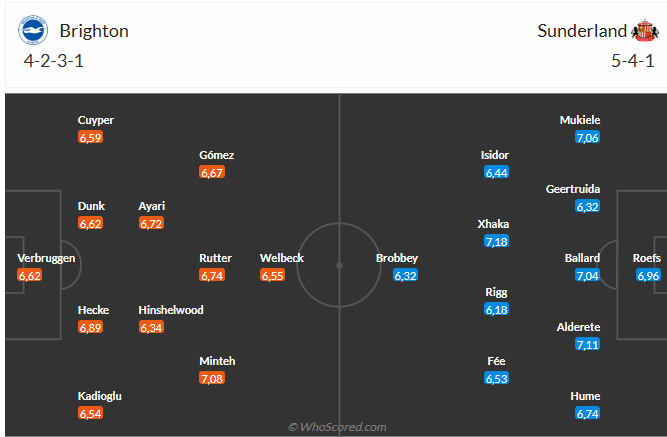667x437 pixels.
Task: Click Ayari's 6,72 rating badge
Action: (x=152, y=224)
